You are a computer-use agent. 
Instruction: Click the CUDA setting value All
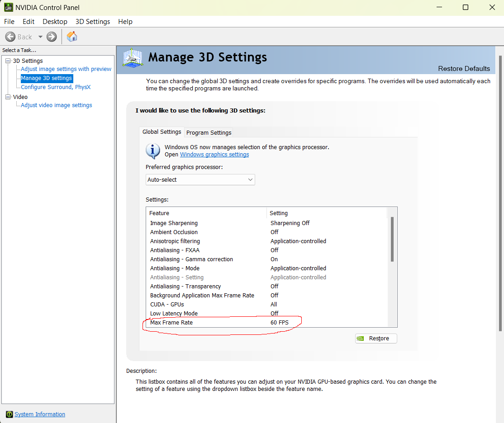pos(274,304)
